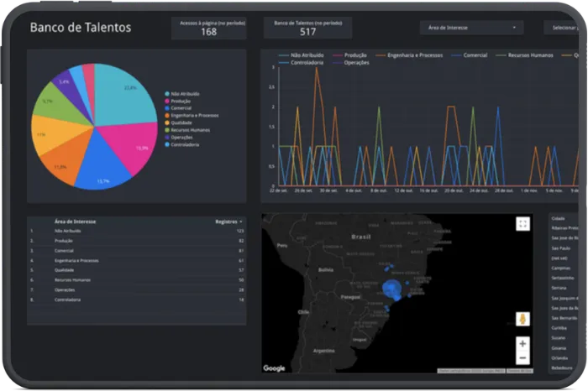588x391 pixels.
Task: Select Serrana in the city list
Action: [x=559, y=288]
